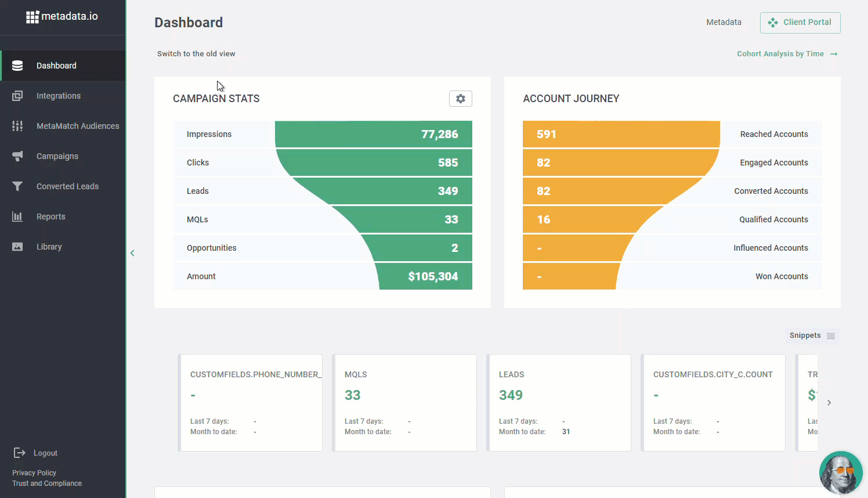Click the Leads snippet card
Viewport: 868px width, 498px height.
pyautogui.click(x=558, y=403)
